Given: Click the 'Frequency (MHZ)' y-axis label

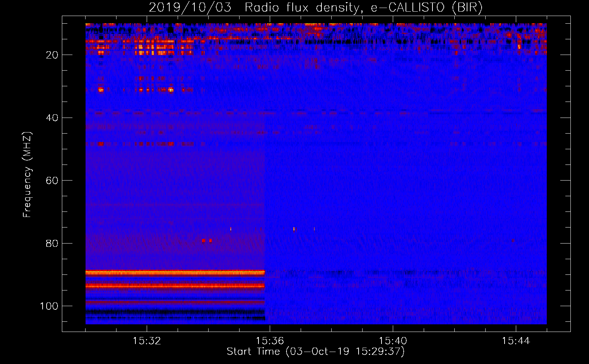Looking at the screenshot, I should click(27, 174).
